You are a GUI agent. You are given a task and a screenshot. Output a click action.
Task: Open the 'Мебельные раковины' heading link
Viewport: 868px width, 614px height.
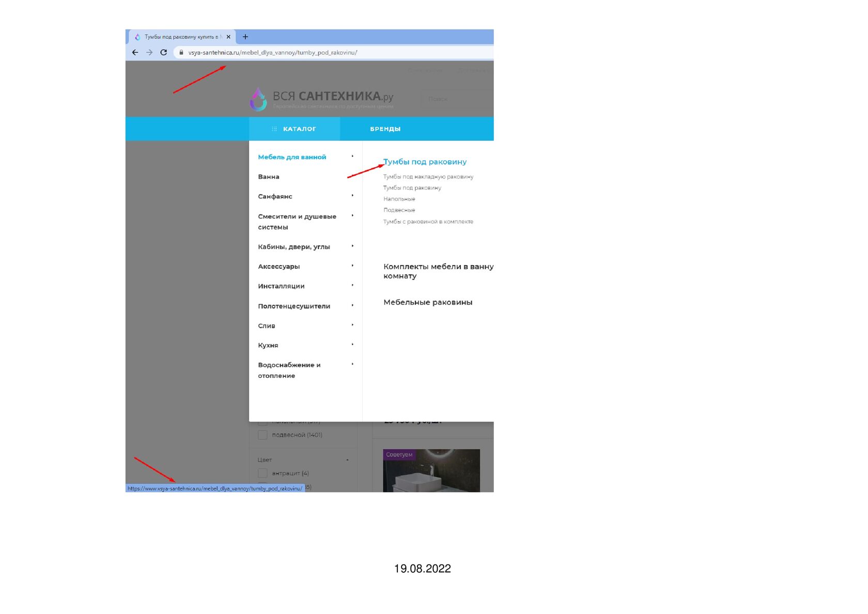click(x=428, y=302)
